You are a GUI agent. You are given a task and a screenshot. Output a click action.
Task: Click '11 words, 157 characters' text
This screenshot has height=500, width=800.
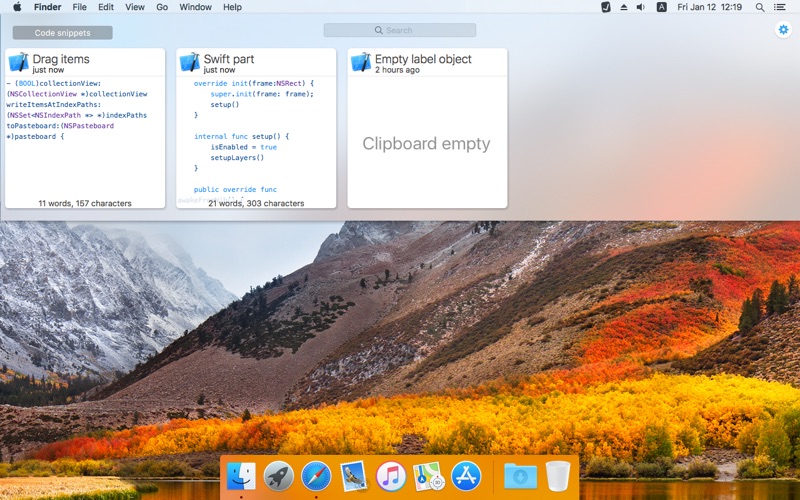(x=85, y=203)
